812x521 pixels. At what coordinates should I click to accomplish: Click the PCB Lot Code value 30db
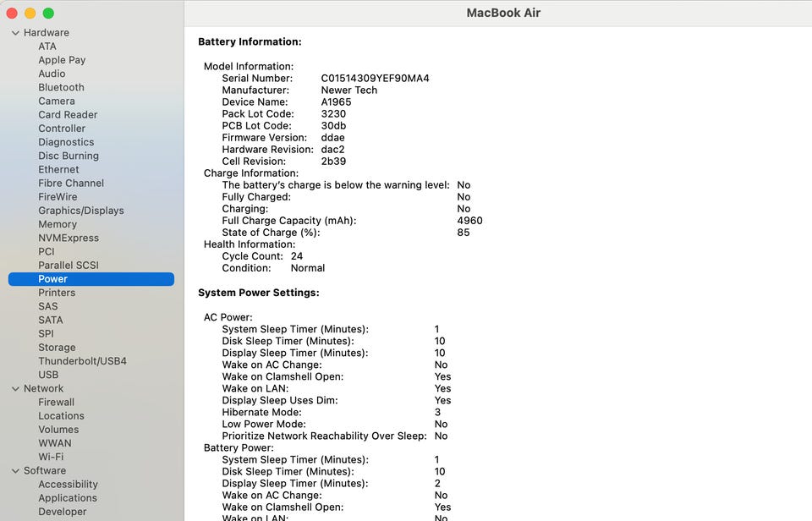tap(333, 126)
